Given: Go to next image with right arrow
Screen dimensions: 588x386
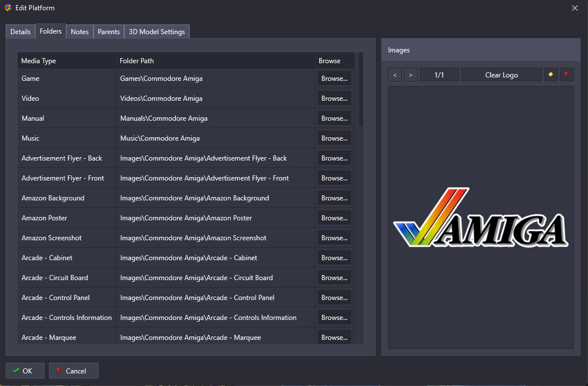Looking at the screenshot, I should (411, 75).
